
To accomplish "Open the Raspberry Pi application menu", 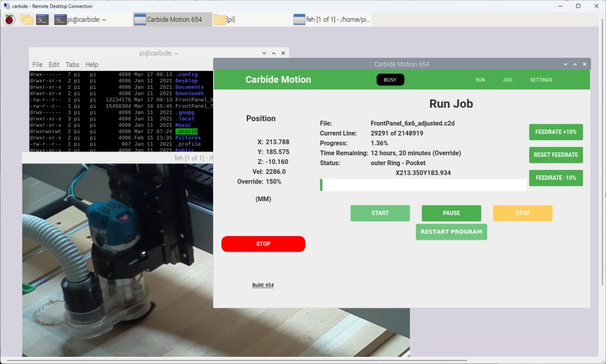I will pyautogui.click(x=9, y=19).
